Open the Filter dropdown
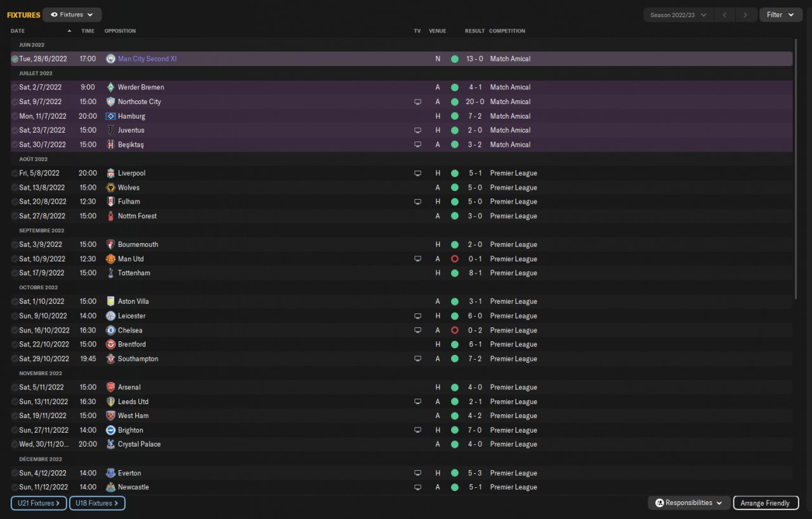Viewport: 812px width, 519px height. [781, 15]
